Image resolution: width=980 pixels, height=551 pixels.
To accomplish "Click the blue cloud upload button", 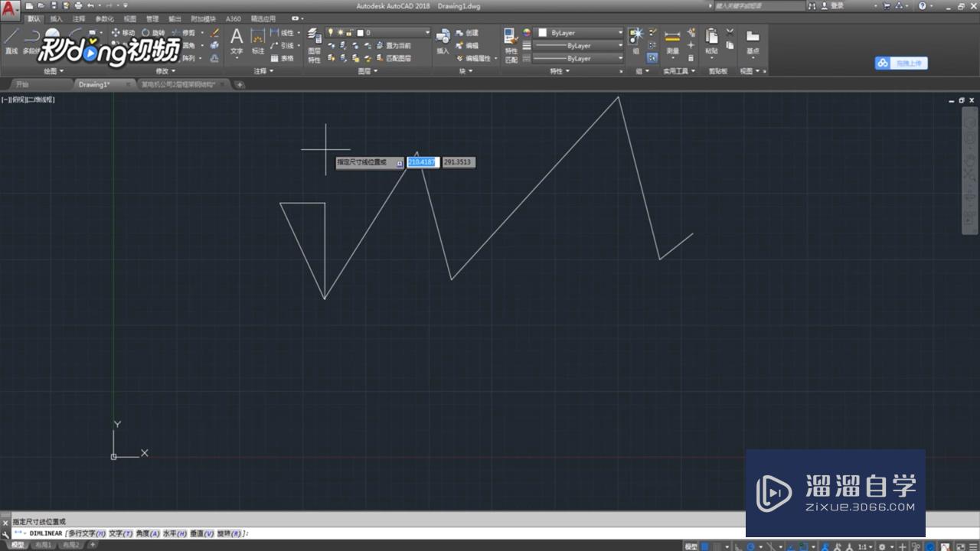I will point(901,64).
